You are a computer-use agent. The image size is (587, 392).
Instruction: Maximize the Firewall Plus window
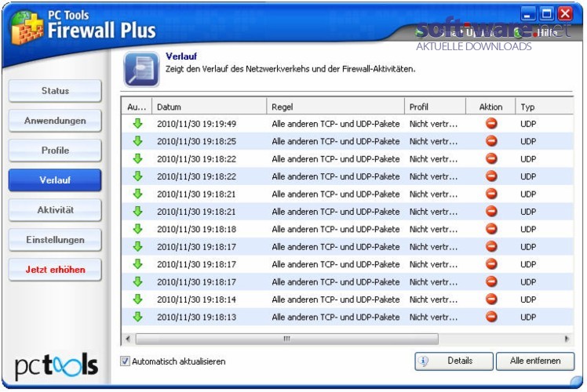tap(546, 14)
